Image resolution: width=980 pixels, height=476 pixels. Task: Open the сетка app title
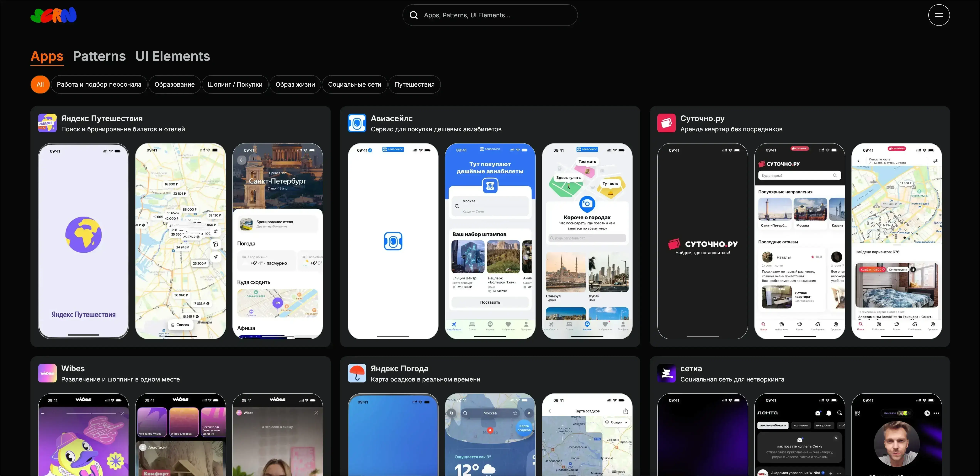[691, 368]
